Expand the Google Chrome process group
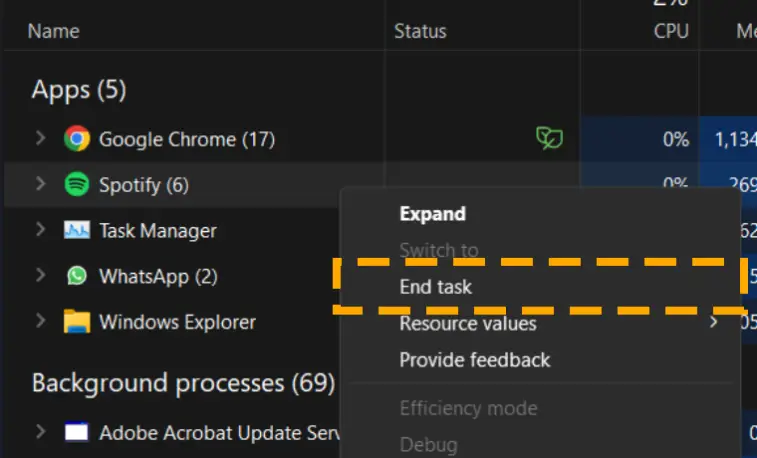This screenshot has width=757, height=458. click(41, 139)
